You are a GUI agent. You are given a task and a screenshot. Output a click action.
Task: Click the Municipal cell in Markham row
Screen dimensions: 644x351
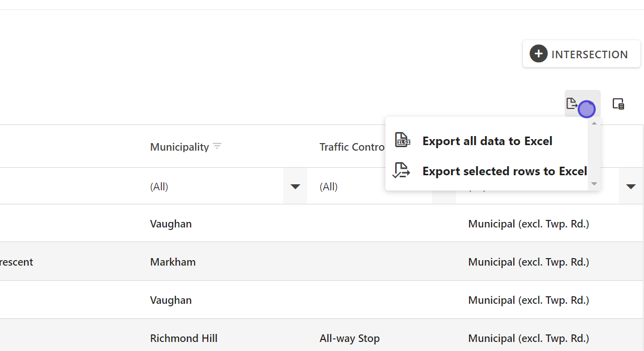528,262
